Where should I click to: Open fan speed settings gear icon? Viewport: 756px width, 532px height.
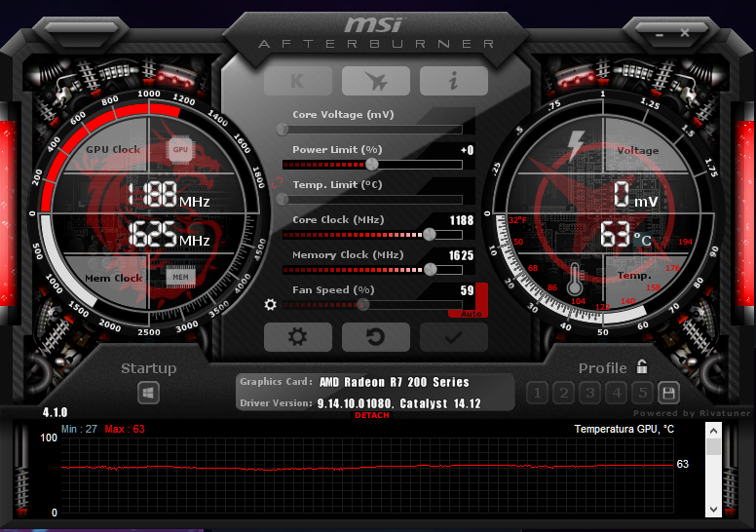271,304
